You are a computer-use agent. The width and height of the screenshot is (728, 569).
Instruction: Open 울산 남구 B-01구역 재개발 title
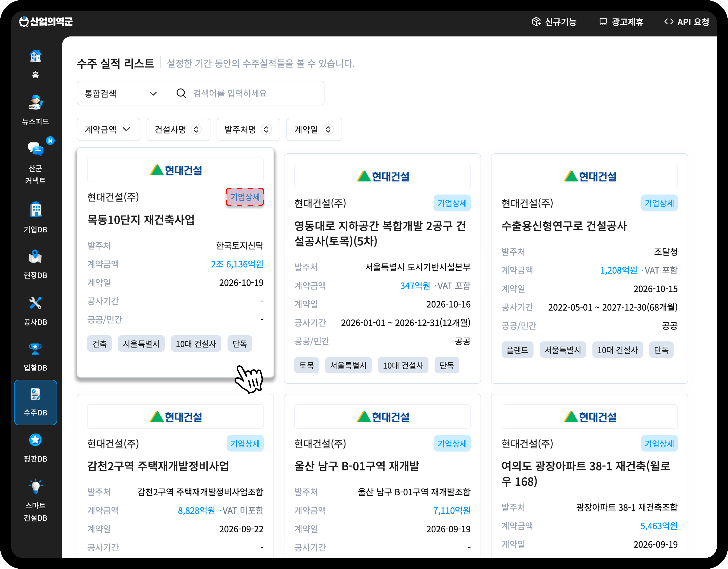(357, 466)
